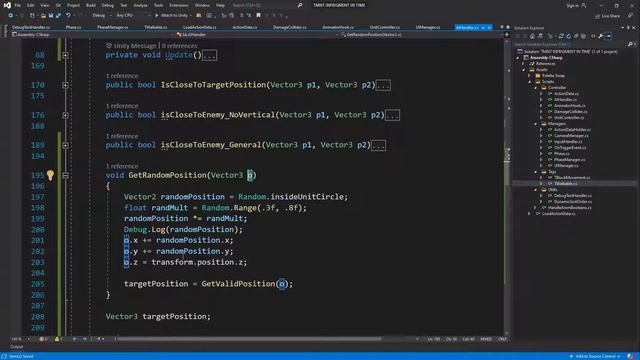640x360 pixels.
Task: Open the editor zoom level dropdown
Action: [20, 339]
